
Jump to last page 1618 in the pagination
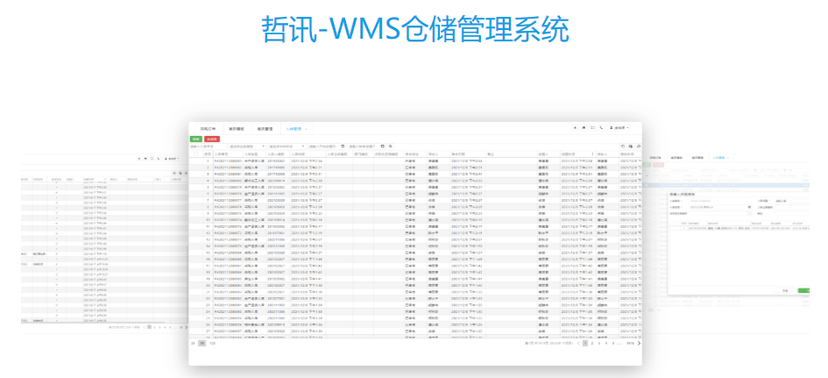(x=630, y=343)
